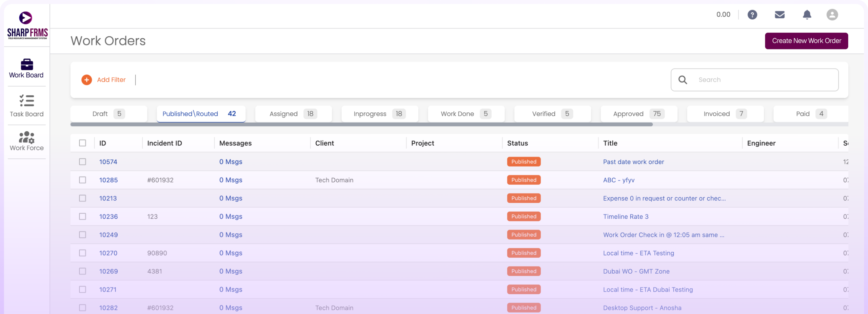The width and height of the screenshot is (868, 314).
Task: Click the orange Add Filter plus icon
Action: tap(87, 80)
